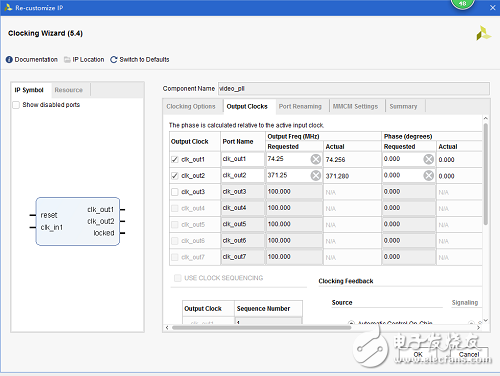
Task: Click the Clocking Feedback heading
Action: (x=346, y=281)
